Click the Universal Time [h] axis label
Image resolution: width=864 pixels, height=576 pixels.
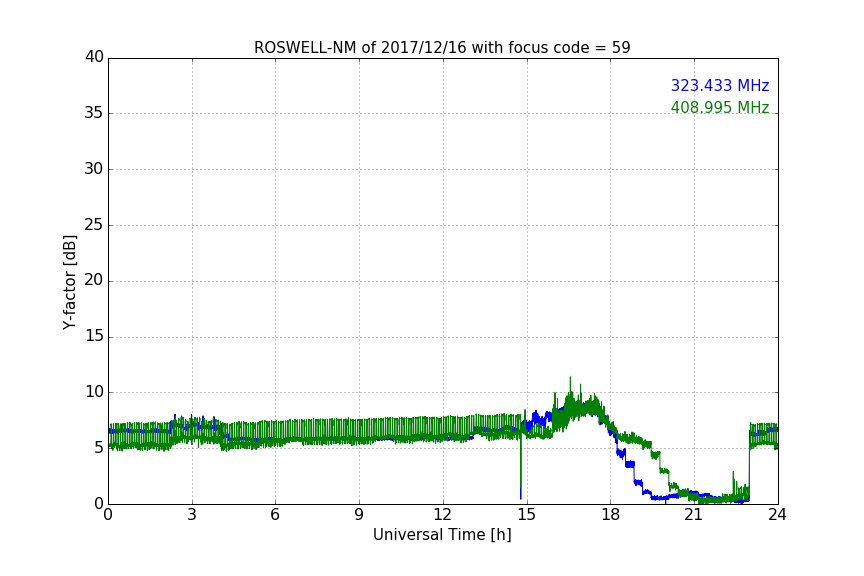click(442, 535)
